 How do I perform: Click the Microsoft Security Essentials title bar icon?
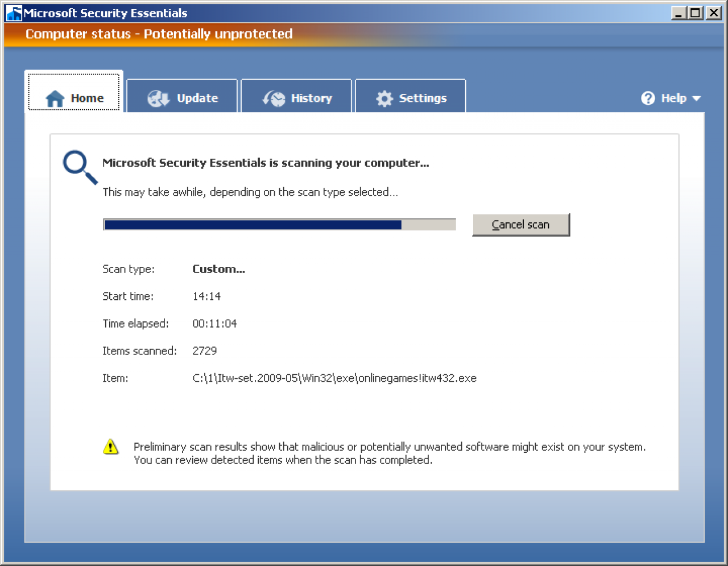(x=14, y=13)
